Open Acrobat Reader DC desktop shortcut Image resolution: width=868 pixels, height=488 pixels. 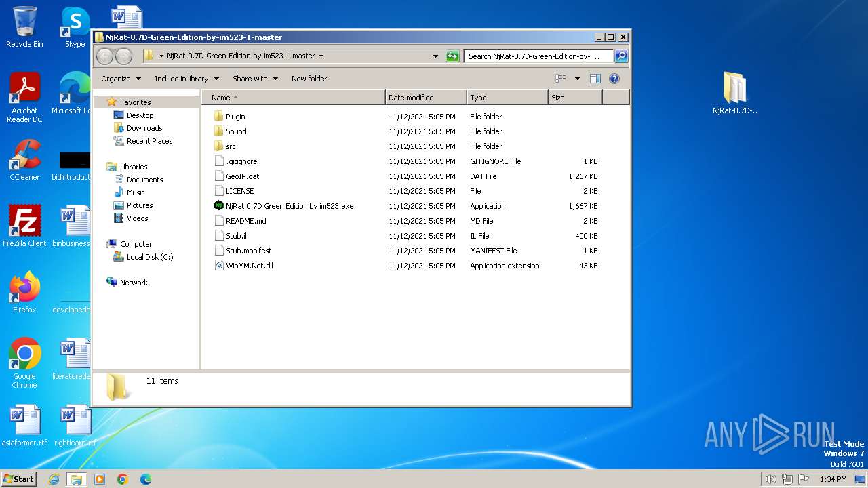pyautogui.click(x=24, y=98)
